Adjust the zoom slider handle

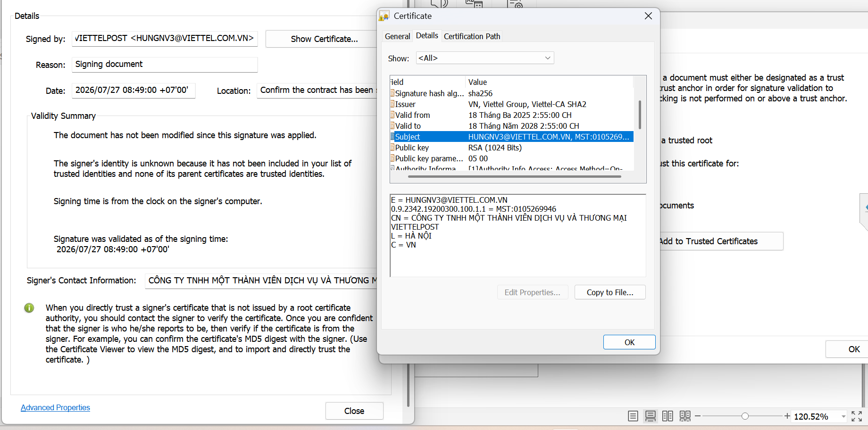click(x=745, y=416)
